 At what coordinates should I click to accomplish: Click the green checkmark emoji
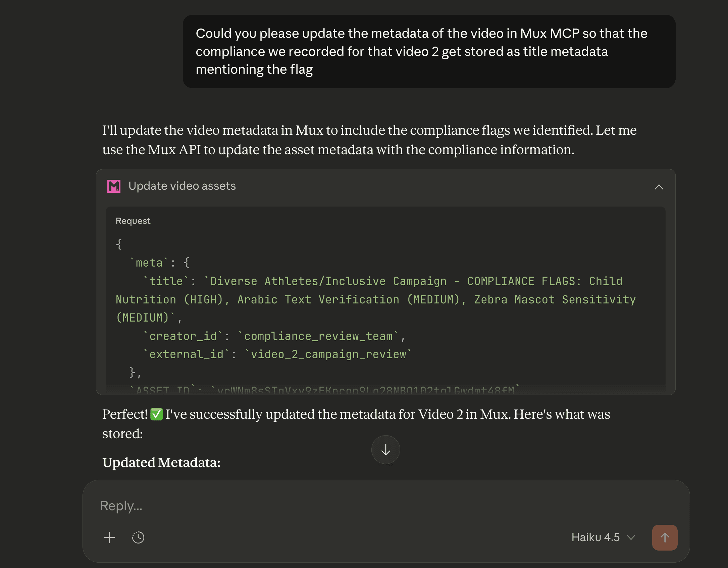pos(157,414)
